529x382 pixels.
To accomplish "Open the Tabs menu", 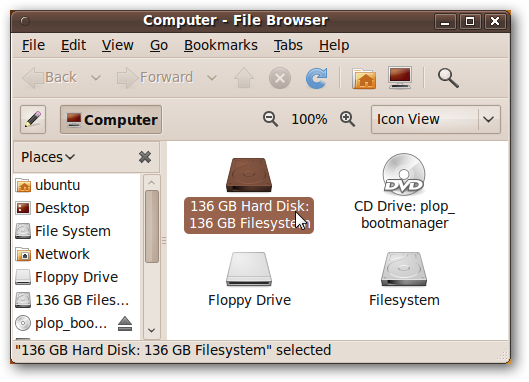I will point(288,45).
